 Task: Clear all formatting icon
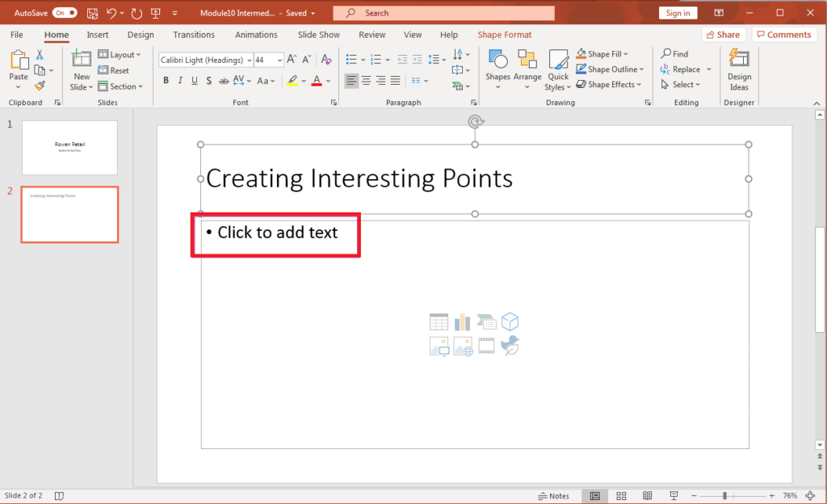point(326,60)
